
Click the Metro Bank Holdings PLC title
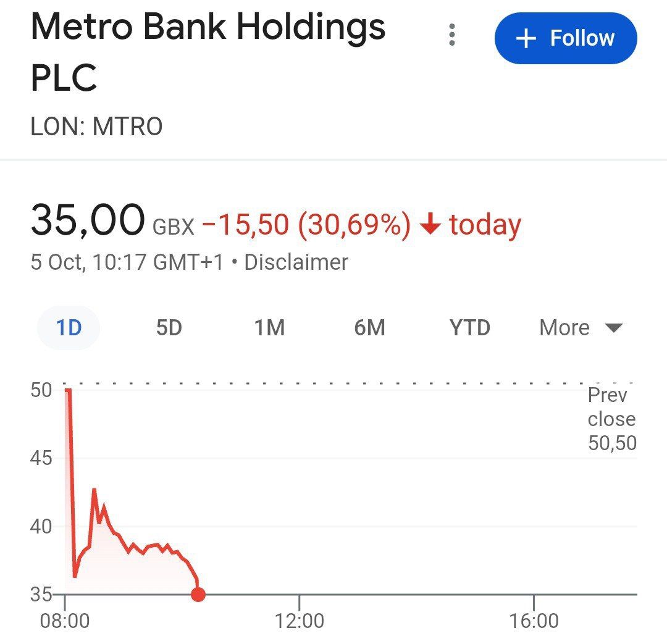click(208, 52)
